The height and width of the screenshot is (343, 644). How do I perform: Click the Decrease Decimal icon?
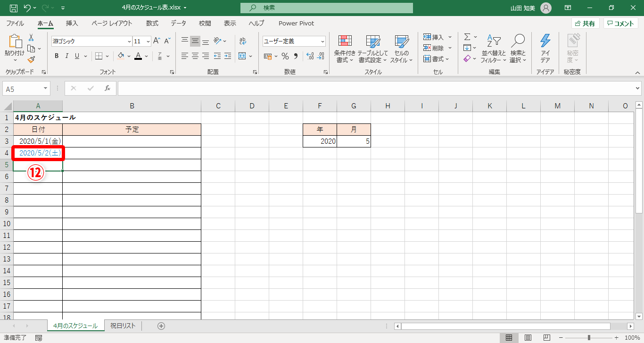pyautogui.click(x=321, y=56)
